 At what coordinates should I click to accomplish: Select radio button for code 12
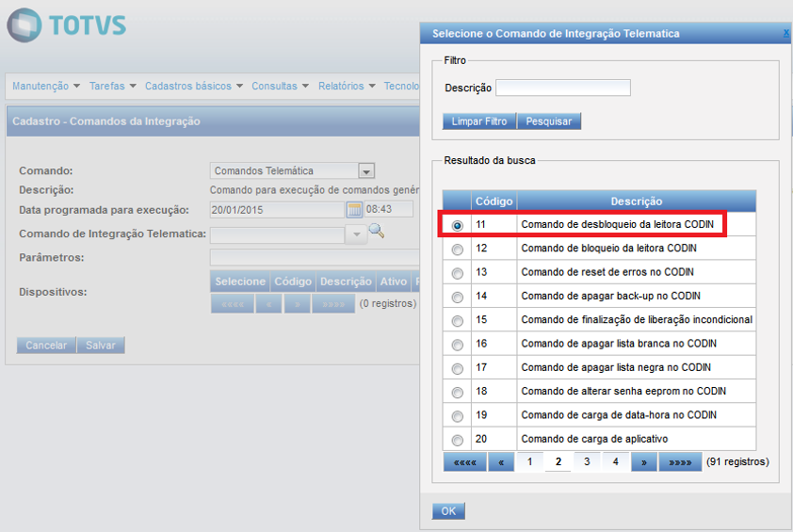[457, 250]
